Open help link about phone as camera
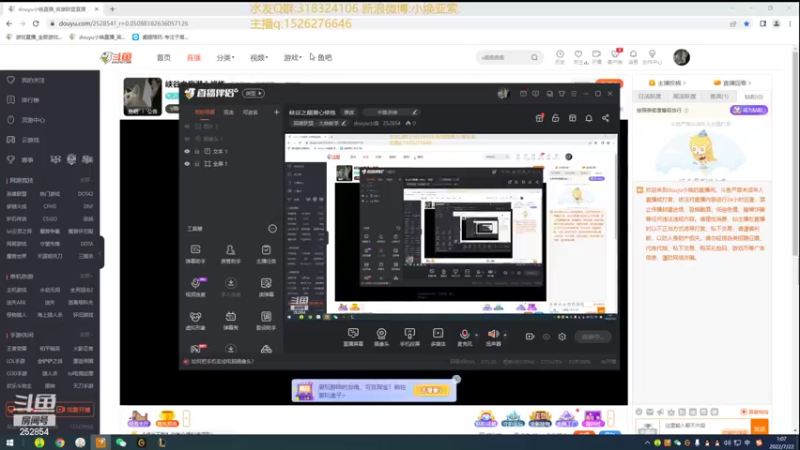This screenshot has height=450, width=800. (x=222, y=361)
